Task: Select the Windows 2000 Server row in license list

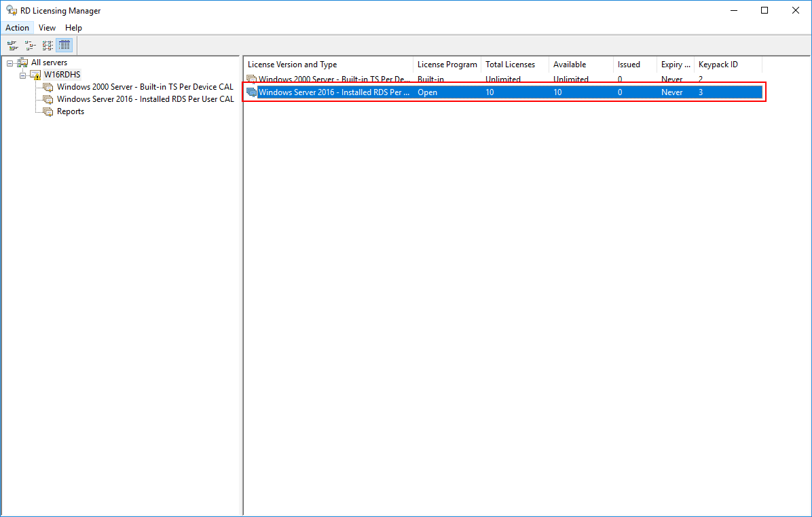Action: pyautogui.click(x=503, y=79)
